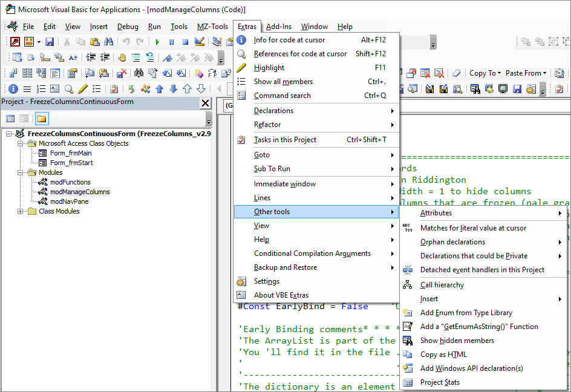This screenshot has width=571, height=392.
Task: Click the blue info icon next to Info for code at cursor
Action: point(241,40)
